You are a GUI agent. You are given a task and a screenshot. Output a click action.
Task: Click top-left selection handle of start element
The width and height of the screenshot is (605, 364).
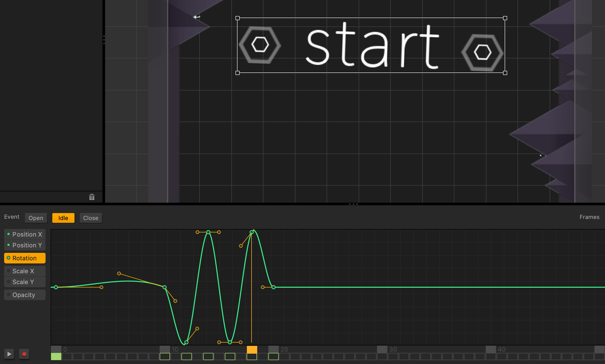click(x=238, y=18)
